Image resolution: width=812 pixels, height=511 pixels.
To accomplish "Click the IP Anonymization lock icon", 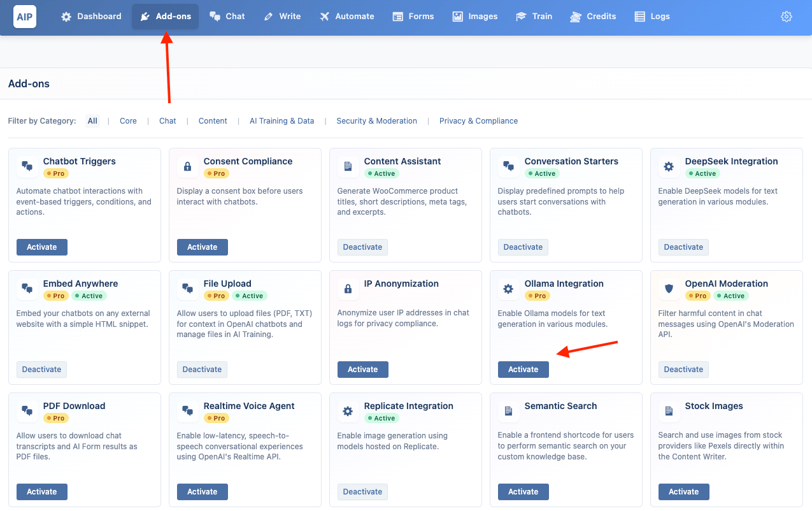I will click(348, 289).
